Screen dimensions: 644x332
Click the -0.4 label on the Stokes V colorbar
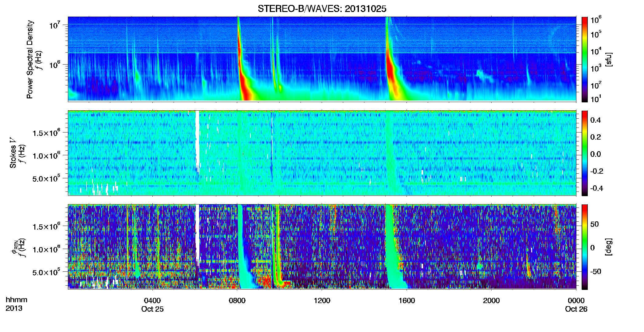597,188
